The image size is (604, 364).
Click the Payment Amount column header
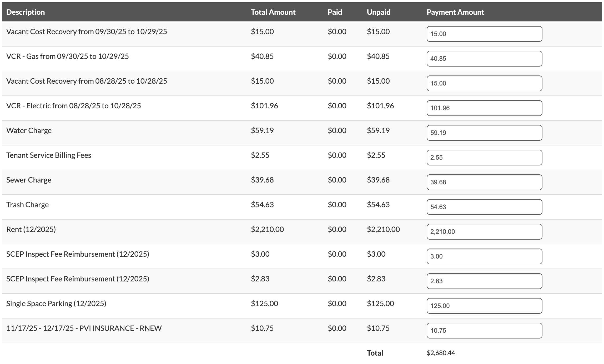(455, 12)
